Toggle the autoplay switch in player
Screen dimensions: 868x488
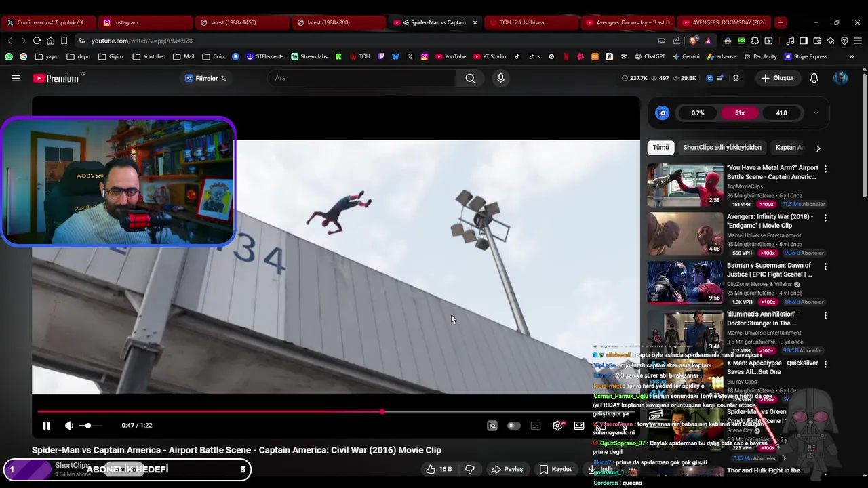click(x=513, y=426)
